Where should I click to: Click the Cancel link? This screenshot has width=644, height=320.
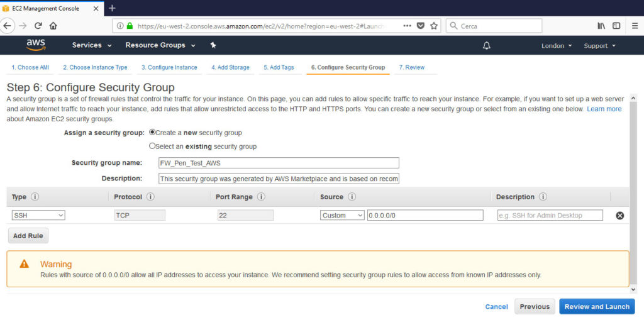pyautogui.click(x=497, y=306)
